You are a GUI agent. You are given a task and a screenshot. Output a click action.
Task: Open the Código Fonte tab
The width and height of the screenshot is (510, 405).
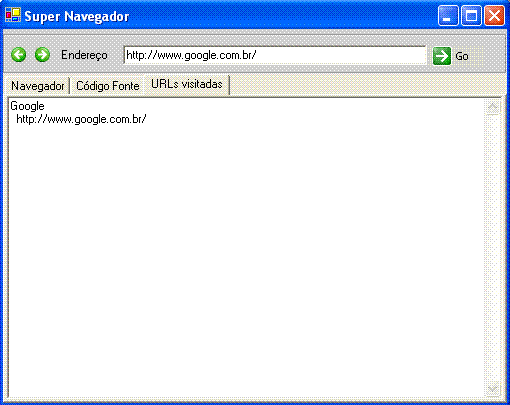click(107, 86)
